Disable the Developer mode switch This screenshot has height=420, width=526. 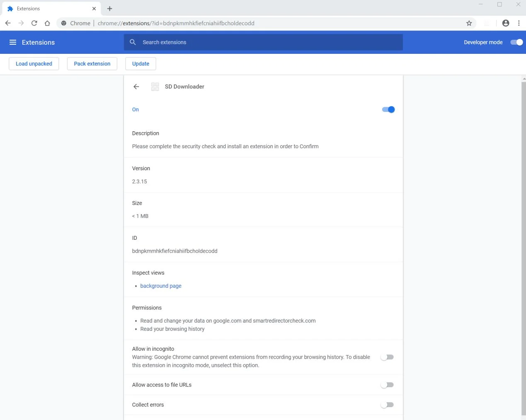point(516,42)
